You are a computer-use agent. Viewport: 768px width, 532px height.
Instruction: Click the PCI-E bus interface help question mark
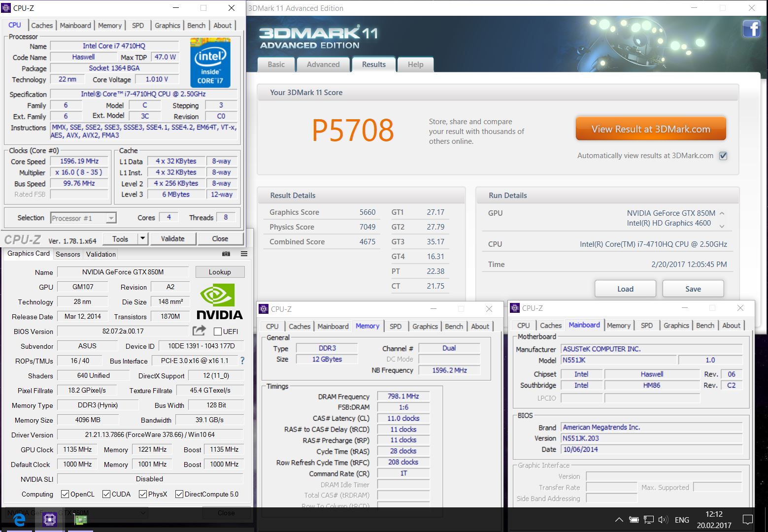tap(242, 361)
